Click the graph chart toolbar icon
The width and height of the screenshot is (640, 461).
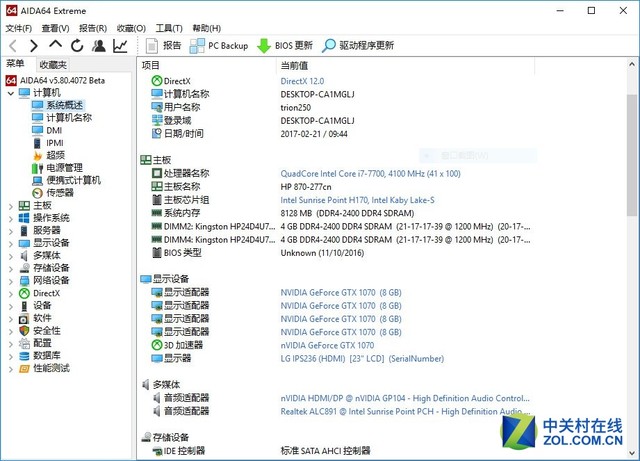tap(120, 46)
